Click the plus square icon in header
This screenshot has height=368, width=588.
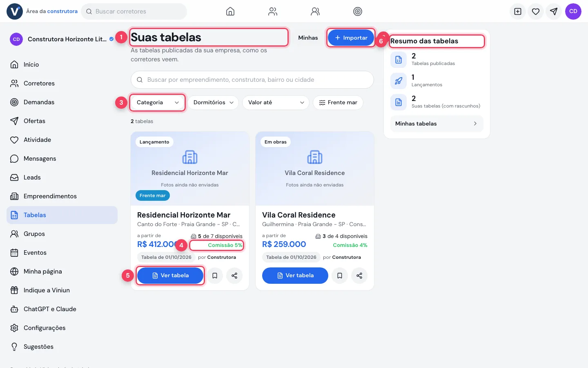518,11
